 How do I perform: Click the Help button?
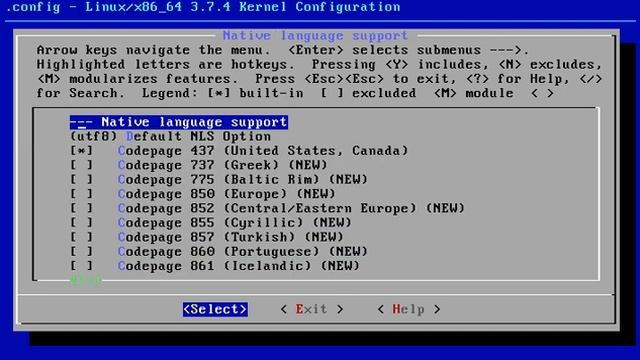pyautogui.click(x=409, y=309)
